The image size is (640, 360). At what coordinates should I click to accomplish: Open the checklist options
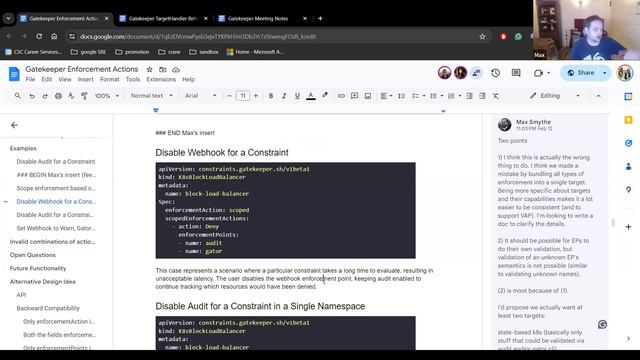coord(418,96)
